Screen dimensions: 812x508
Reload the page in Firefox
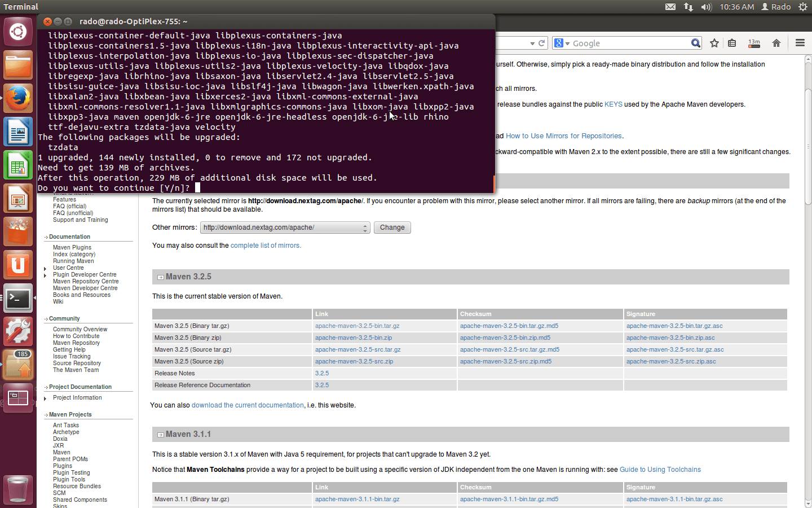[x=542, y=43]
